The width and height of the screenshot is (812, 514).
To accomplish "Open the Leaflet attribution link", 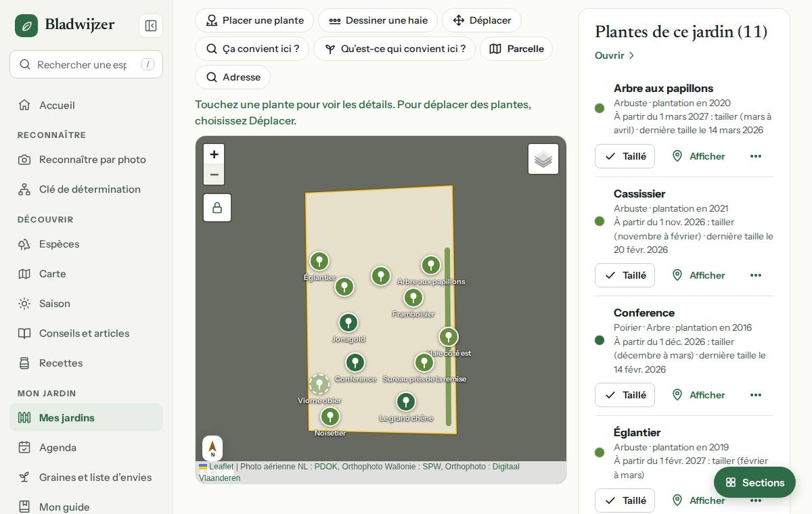I will pyautogui.click(x=217, y=467).
